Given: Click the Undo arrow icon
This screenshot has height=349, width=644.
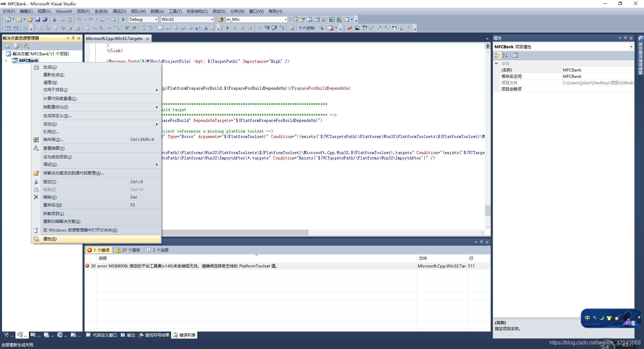Looking at the screenshot, I should click(79, 19).
